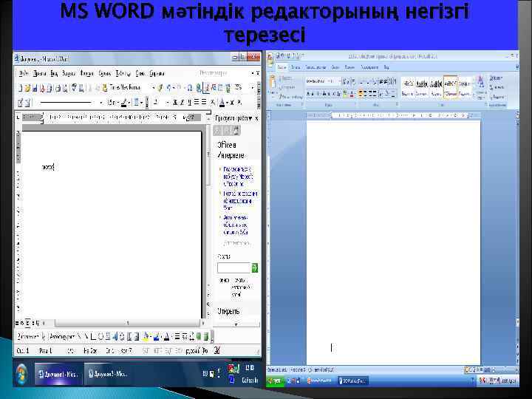This screenshot has height=399, width=532.
Task: Click the search input field in task pane
Action: click(233, 267)
